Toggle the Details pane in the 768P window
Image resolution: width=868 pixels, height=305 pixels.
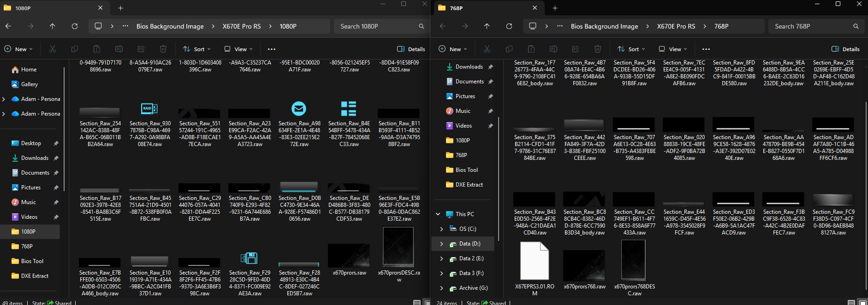(x=845, y=49)
